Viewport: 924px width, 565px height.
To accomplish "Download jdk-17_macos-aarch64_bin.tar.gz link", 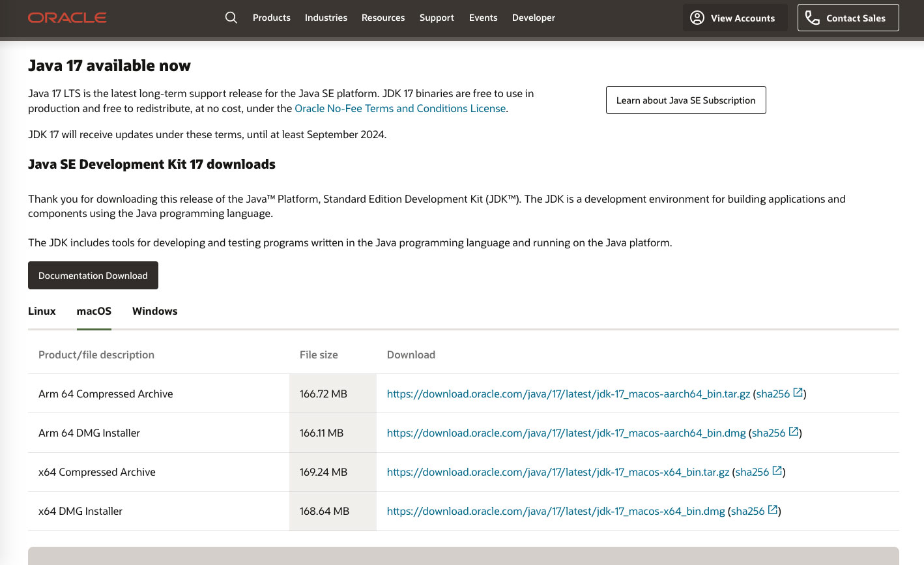I will click(x=568, y=394).
